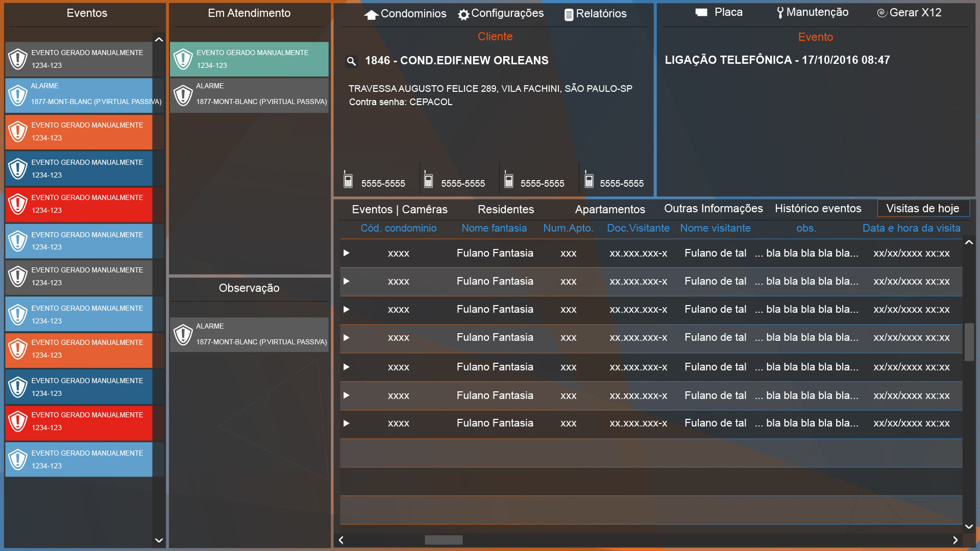The image size is (980, 551).
Task: Open Configurações menu
Action: pyautogui.click(x=501, y=14)
